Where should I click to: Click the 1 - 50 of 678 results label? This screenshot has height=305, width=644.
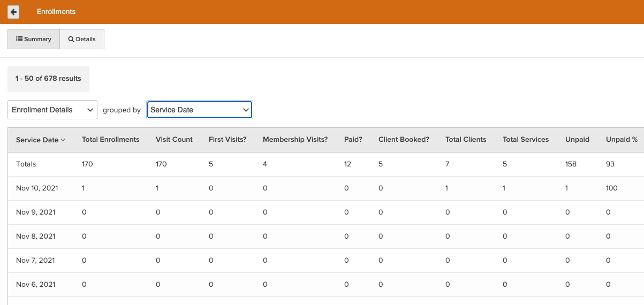coord(48,79)
